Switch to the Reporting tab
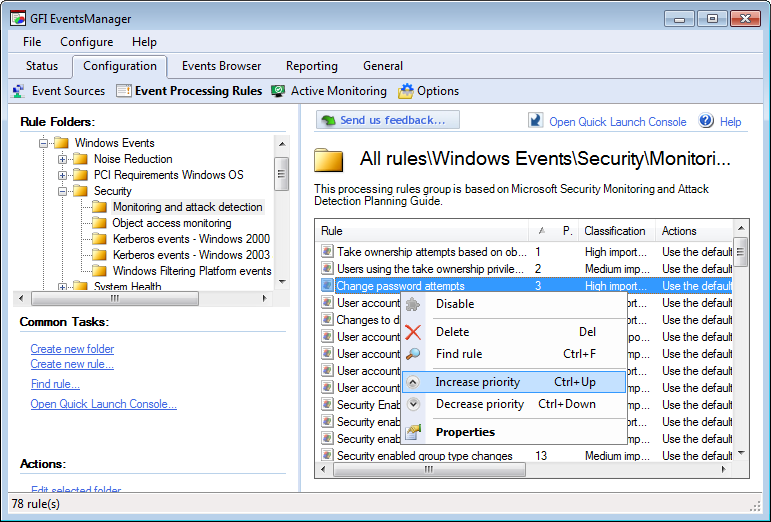Viewport: 771px width, 522px height. point(312,66)
